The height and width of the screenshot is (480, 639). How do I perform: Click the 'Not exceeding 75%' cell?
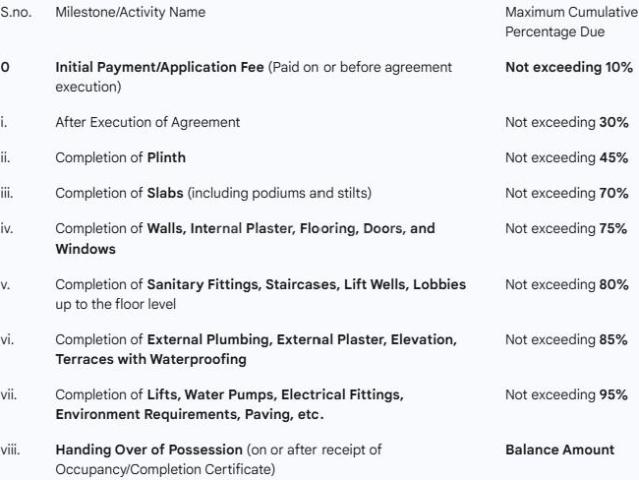pyautogui.click(x=566, y=228)
